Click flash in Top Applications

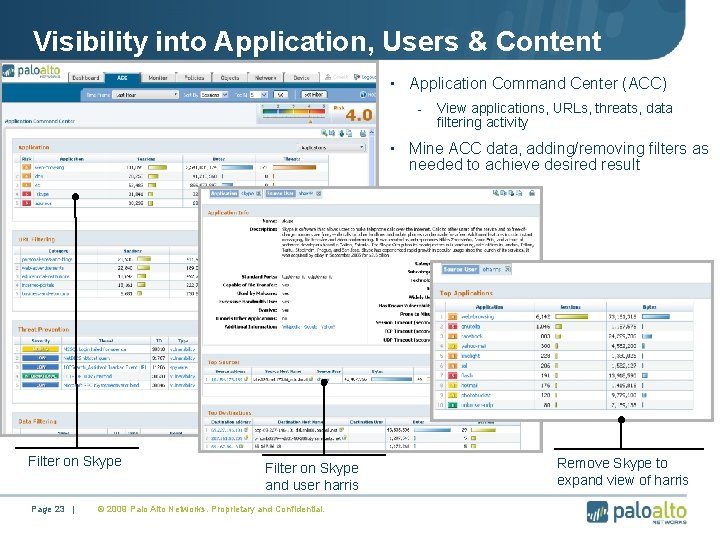[467, 376]
